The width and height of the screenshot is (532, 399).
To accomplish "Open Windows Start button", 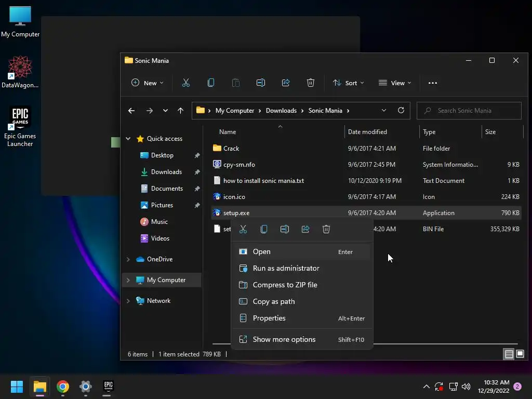I will pyautogui.click(x=17, y=387).
